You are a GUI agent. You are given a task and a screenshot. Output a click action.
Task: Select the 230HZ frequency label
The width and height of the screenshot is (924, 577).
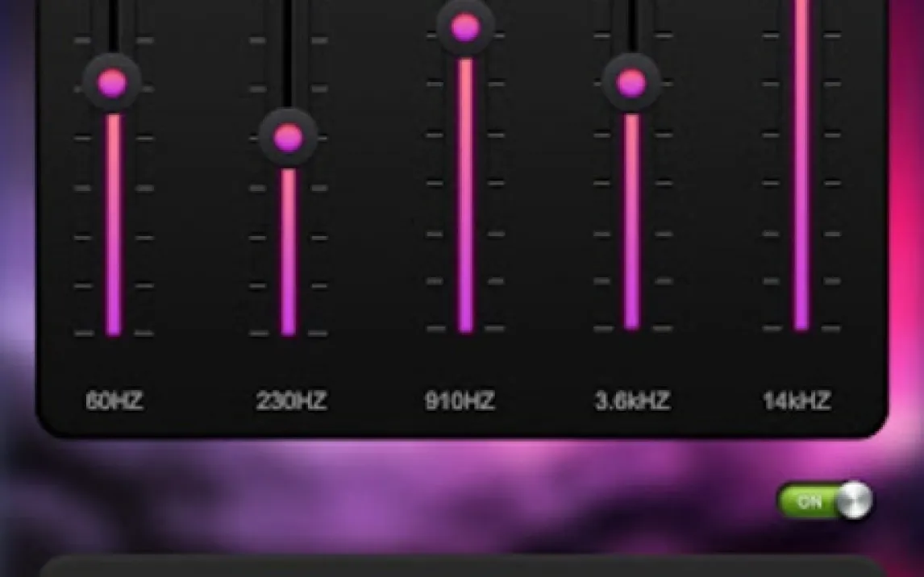tap(291, 401)
